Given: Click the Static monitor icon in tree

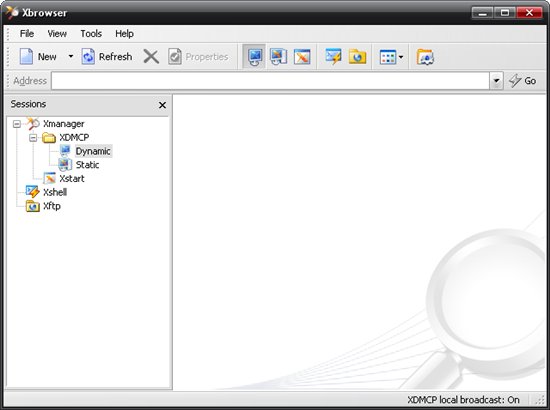Looking at the screenshot, I should click(65, 164).
